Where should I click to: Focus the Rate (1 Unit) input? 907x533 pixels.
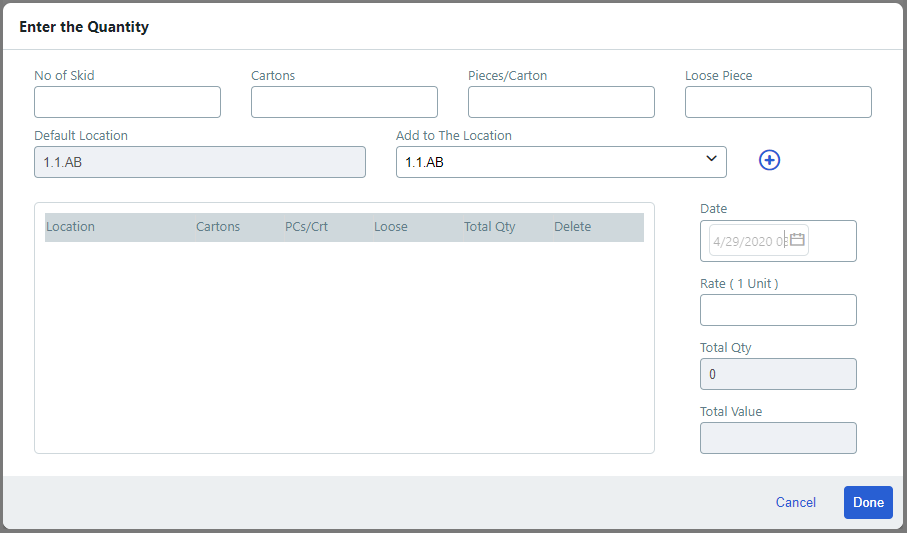pos(778,310)
